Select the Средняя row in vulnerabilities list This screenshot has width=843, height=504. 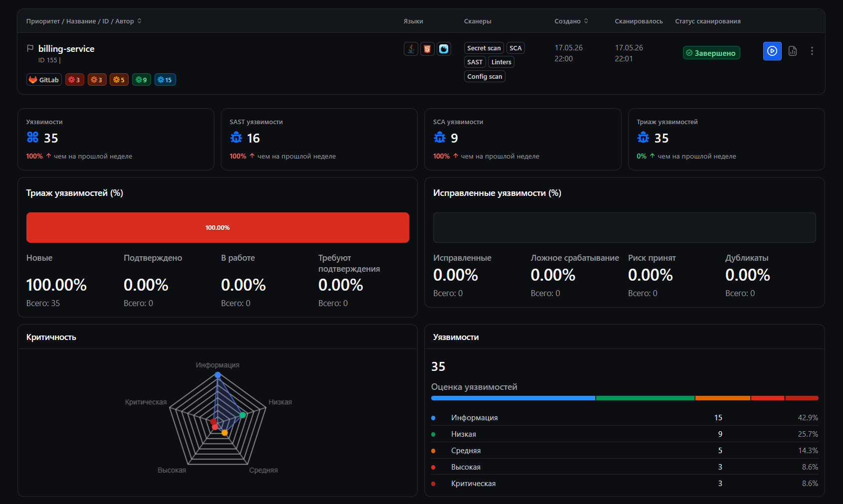[625, 451]
